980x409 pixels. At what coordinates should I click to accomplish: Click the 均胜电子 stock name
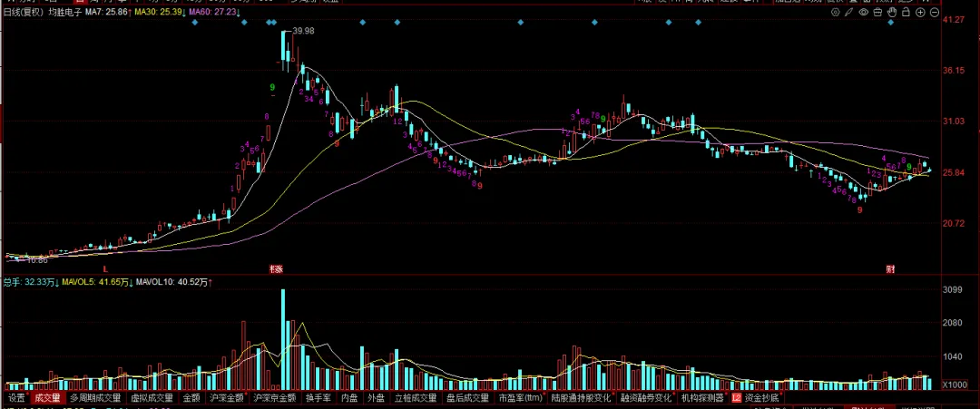[x=65, y=12]
